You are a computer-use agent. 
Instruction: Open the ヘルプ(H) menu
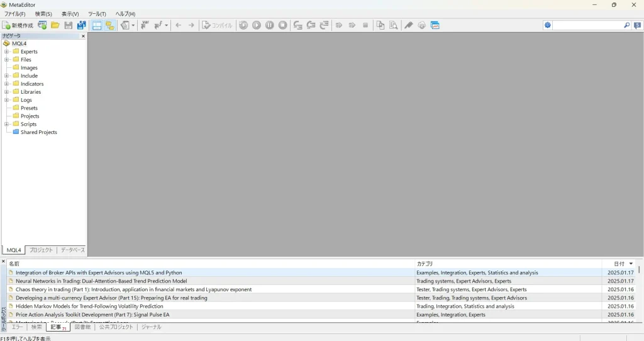(125, 14)
